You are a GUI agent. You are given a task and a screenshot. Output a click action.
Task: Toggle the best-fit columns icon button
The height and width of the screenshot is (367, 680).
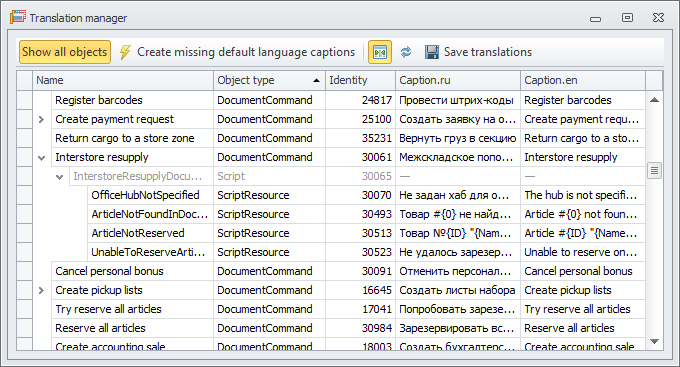point(380,52)
